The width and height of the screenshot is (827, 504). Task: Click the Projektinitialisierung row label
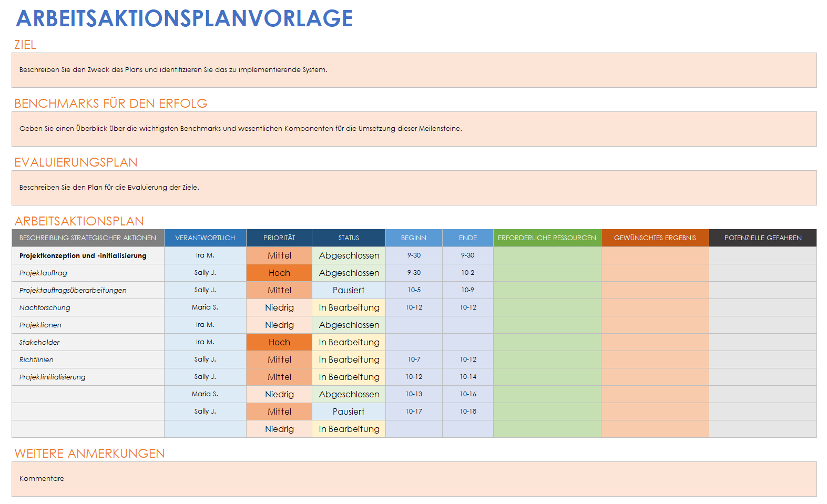click(88, 377)
